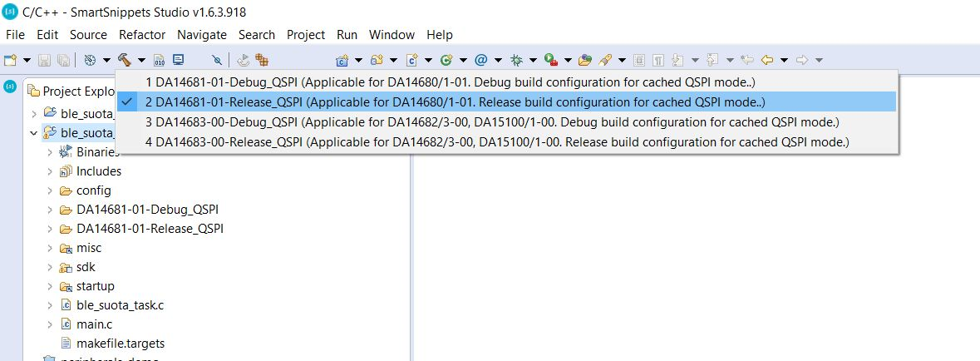
Task: Open the dropdown beside the hammer Build icon
Action: (142, 61)
